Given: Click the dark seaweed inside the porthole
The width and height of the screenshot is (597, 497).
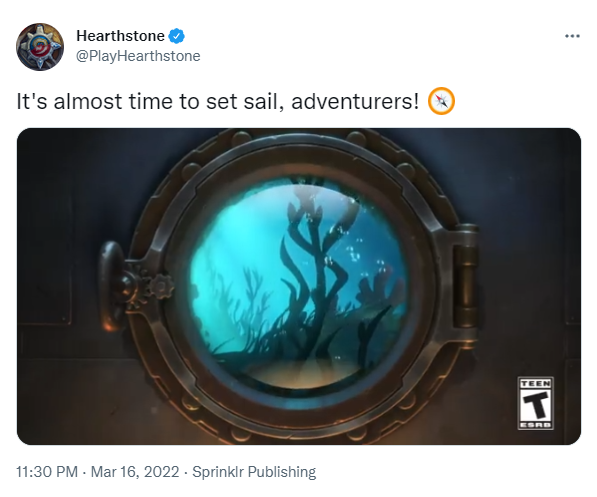Looking at the screenshot, I should 314,282.
